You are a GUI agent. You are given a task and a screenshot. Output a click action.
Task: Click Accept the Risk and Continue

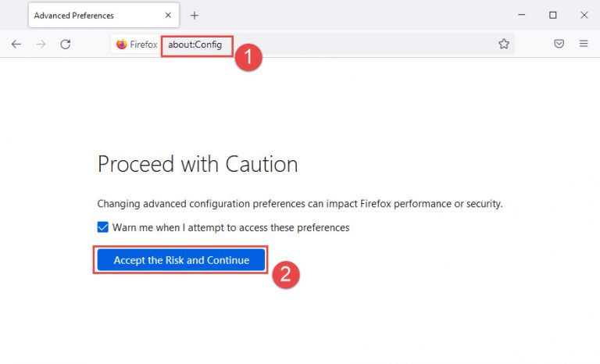181,260
